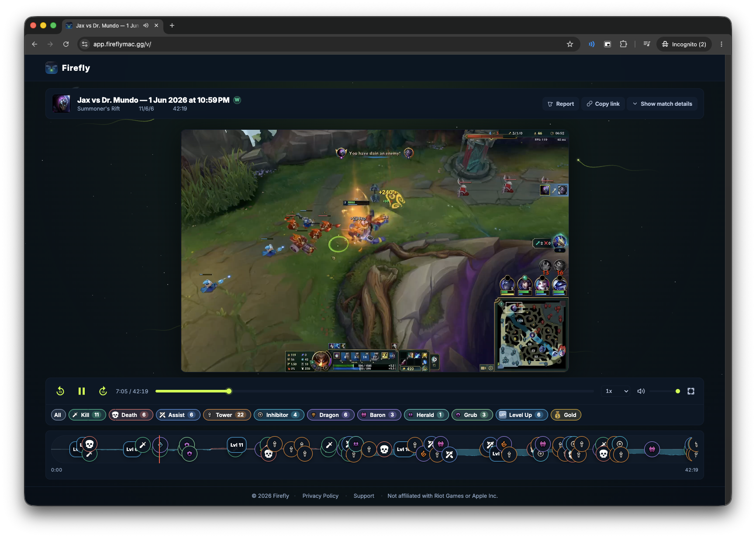
Task: Enter fullscreen video mode
Action: 691,391
